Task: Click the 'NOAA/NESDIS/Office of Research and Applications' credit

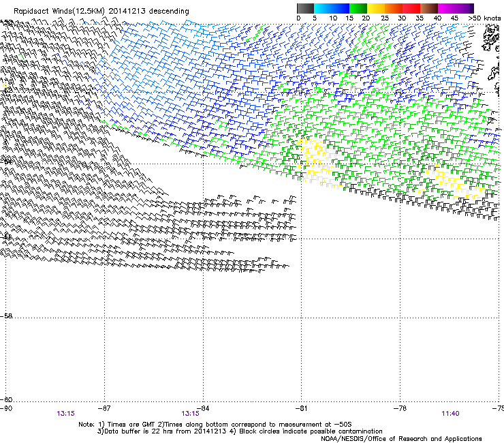Action: (x=401, y=439)
